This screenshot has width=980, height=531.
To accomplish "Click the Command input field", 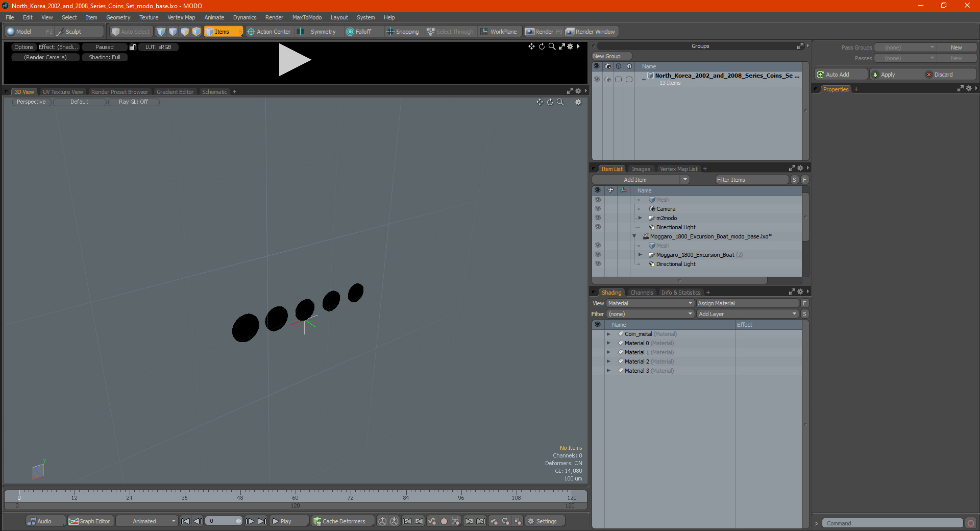I will coord(892,523).
